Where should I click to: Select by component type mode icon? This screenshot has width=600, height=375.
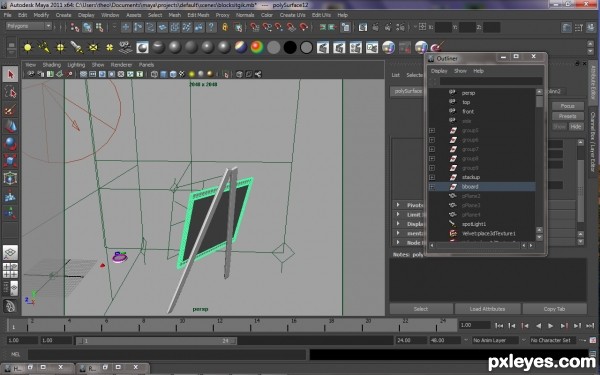coord(99,27)
